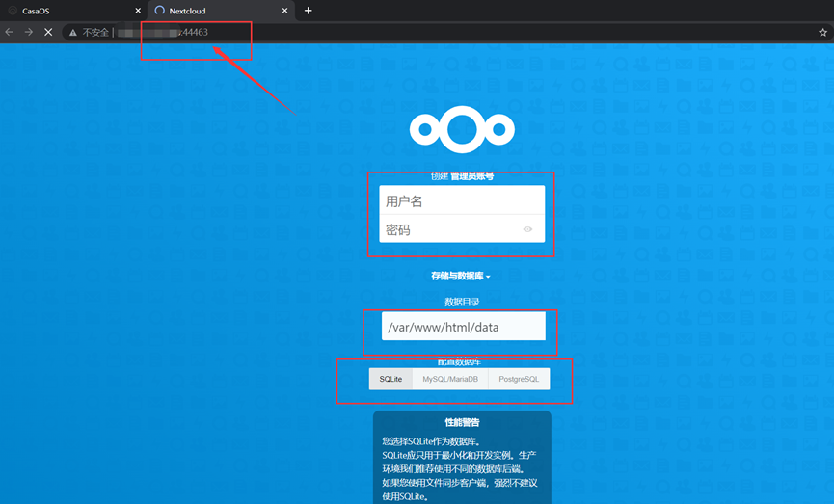Go forward in browser history
This screenshot has width=834, height=504.
29,33
